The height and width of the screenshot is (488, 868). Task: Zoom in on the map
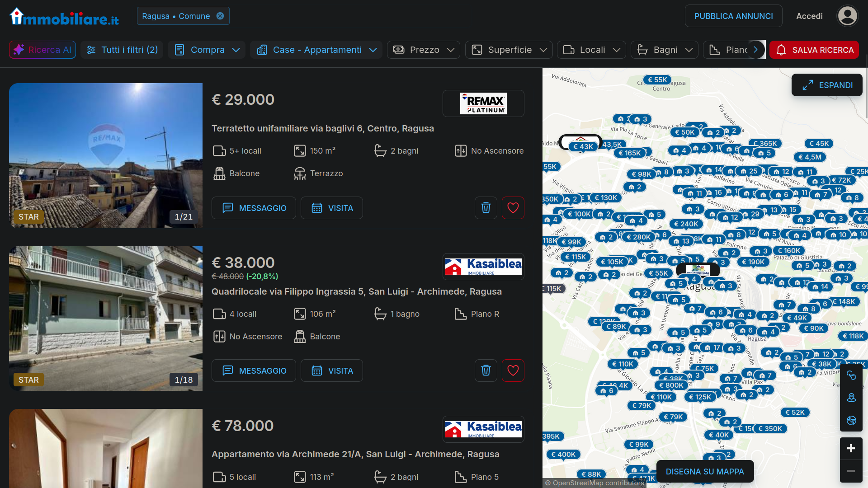(851, 448)
